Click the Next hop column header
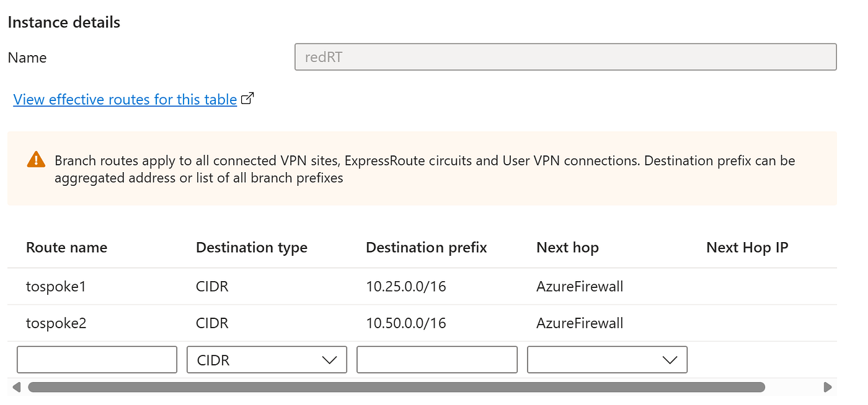The width and height of the screenshot is (868, 405). [x=567, y=248]
